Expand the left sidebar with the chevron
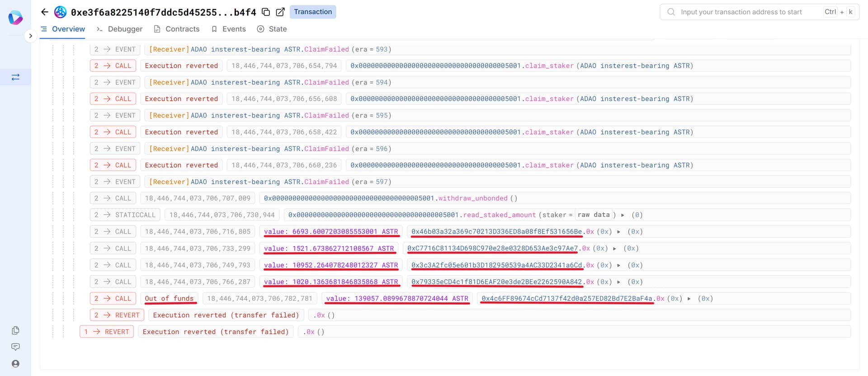868x376 pixels. (30, 36)
